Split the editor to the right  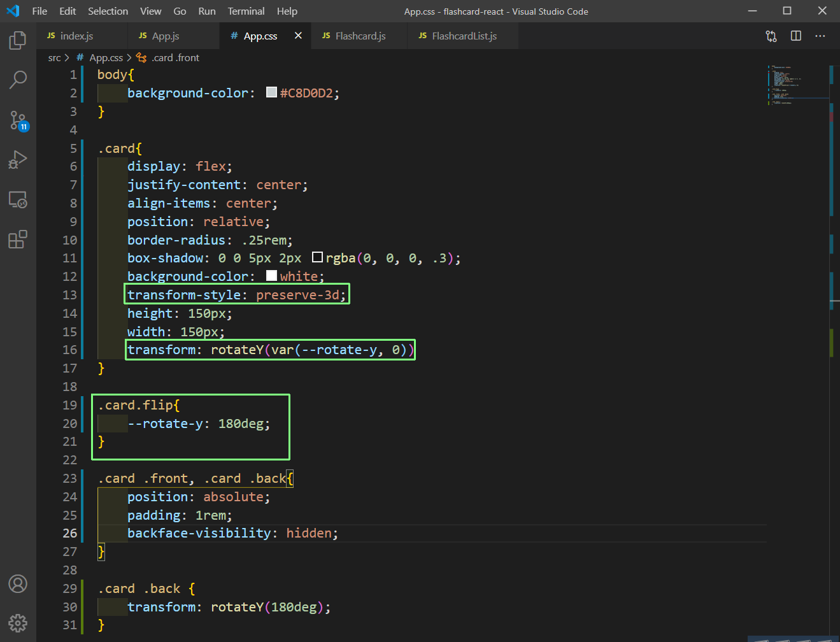coord(796,36)
